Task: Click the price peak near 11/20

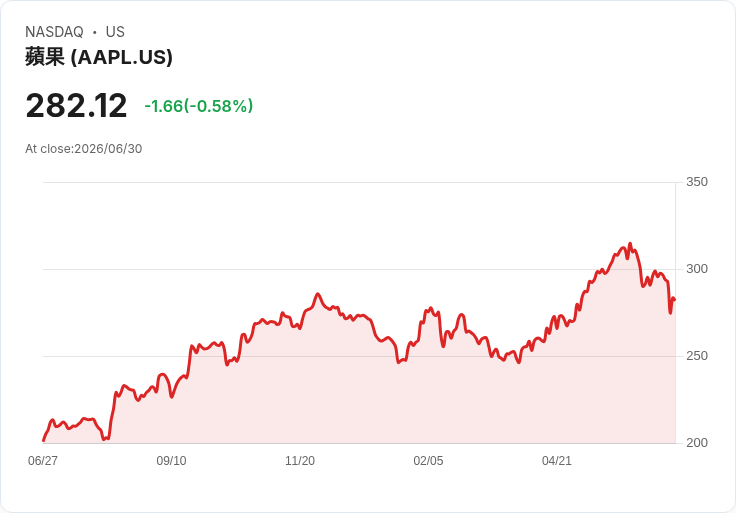Action: pyautogui.click(x=318, y=294)
